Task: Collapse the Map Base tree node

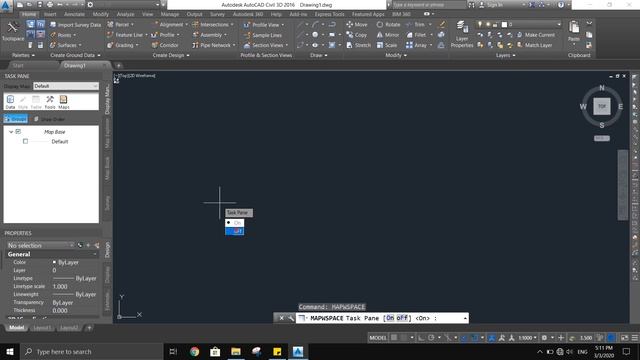Action: (x=11, y=132)
